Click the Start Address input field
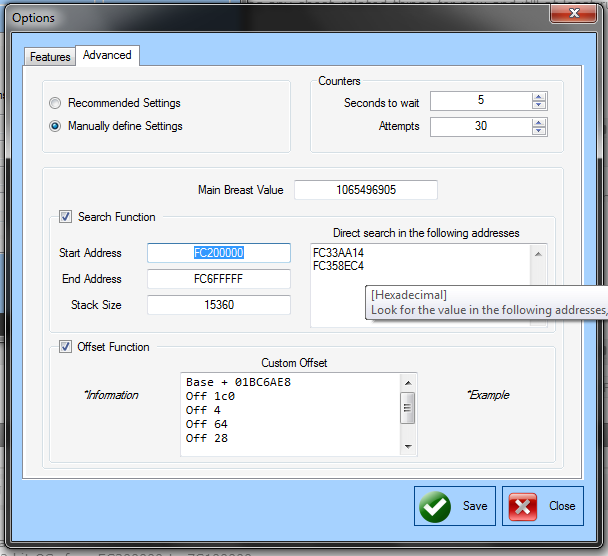This screenshot has width=608, height=556. (x=218, y=253)
